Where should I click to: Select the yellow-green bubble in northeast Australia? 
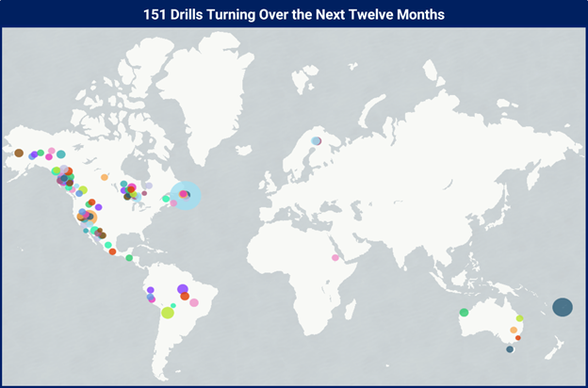click(x=519, y=318)
